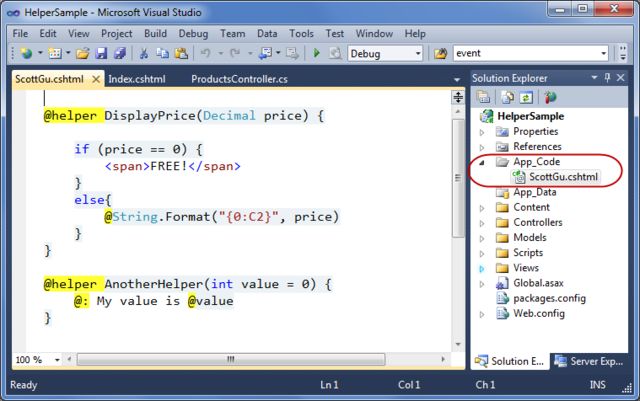Switch to the ProductsController.cs tab
Screen dimensions: 640x401
pos(239,79)
